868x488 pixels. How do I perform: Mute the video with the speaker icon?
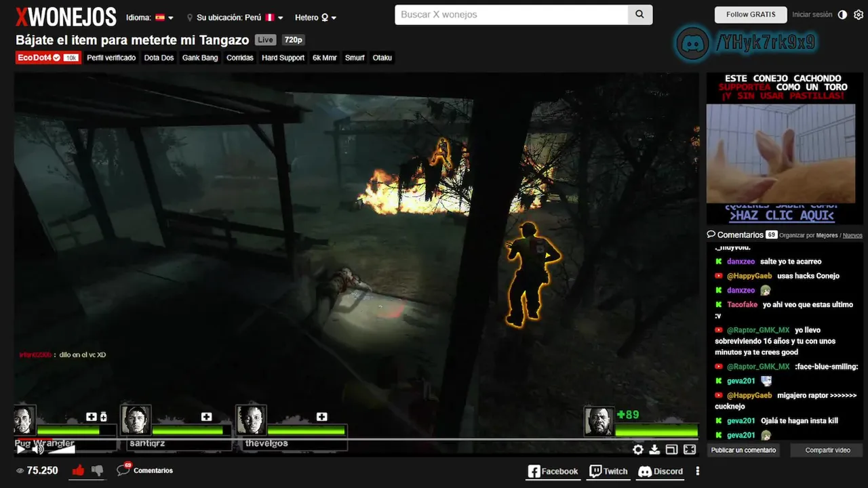(x=38, y=448)
